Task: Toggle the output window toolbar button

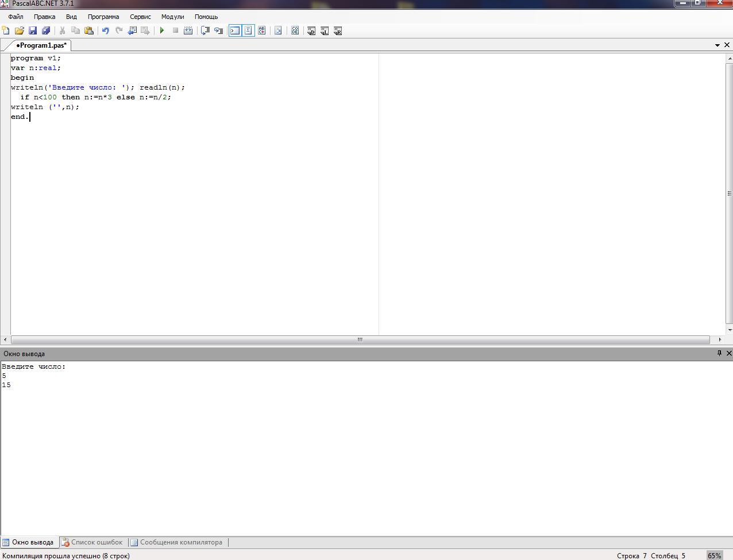Action: pyautogui.click(x=235, y=30)
